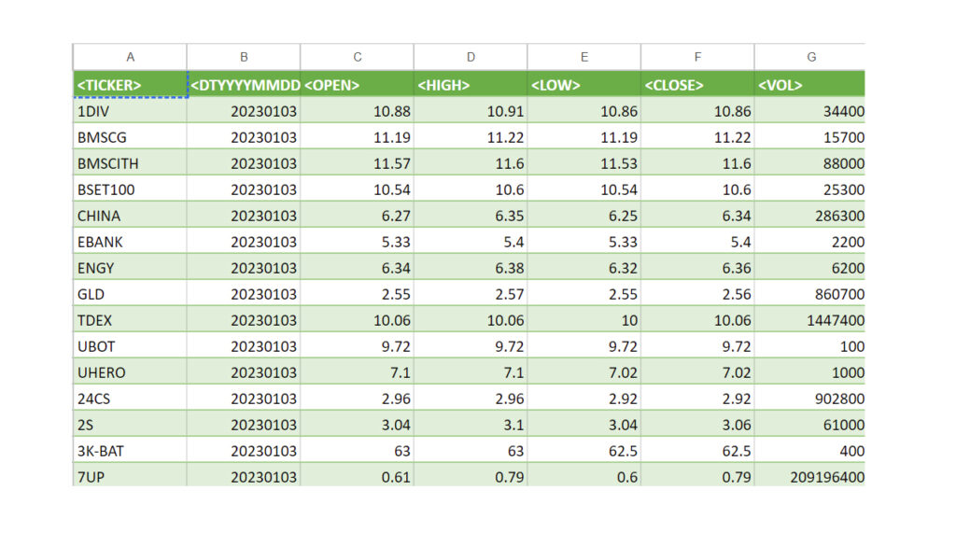
Task: Select the 24CS ticker cell
Action: click(x=130, y=399)
